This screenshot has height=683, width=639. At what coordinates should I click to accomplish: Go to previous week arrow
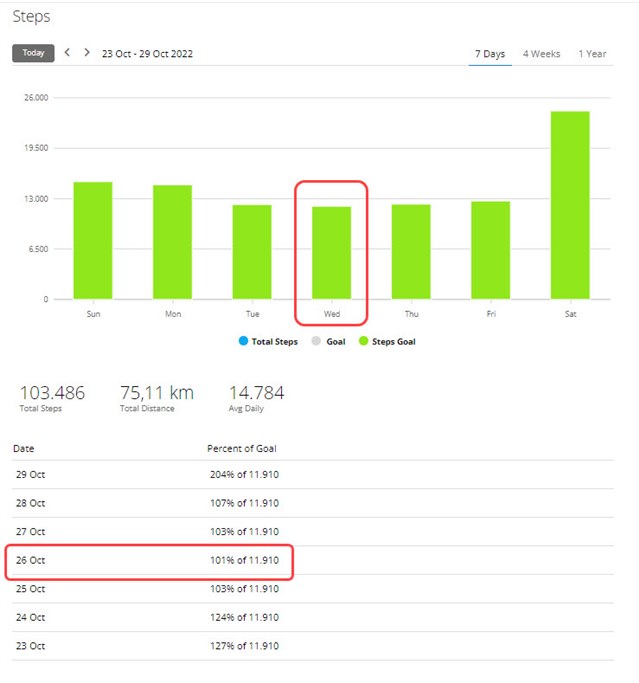point(67,53)
